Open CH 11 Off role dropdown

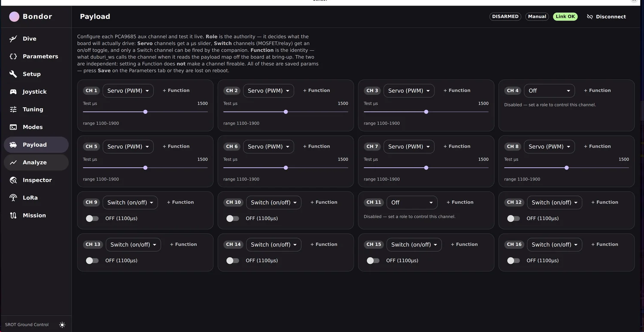click(x=412, y=202)
